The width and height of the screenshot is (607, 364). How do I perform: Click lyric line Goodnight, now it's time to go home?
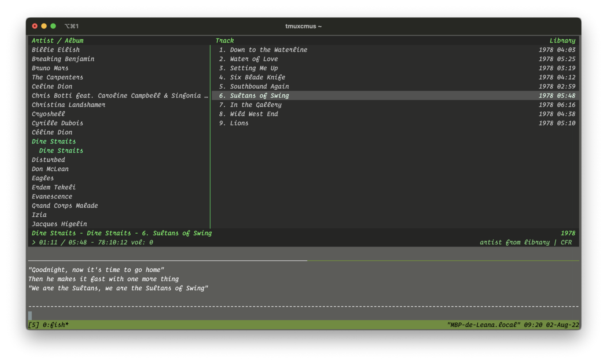(96, 270)
